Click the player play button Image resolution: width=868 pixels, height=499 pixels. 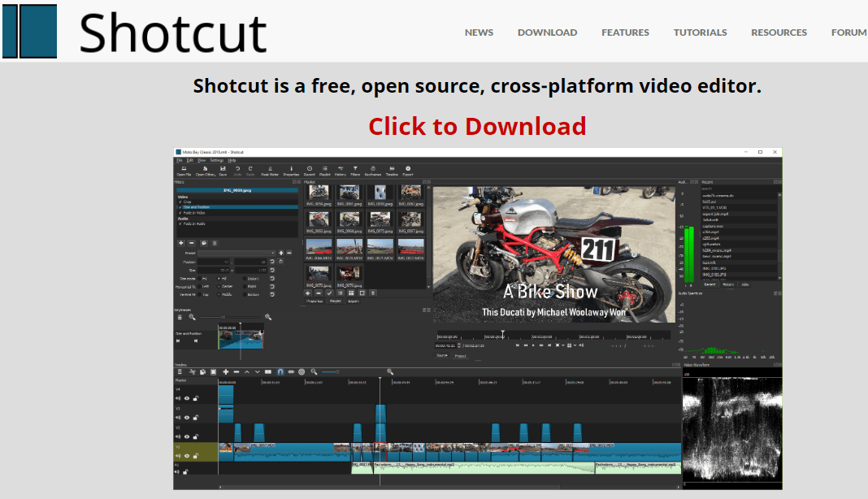click(533, 345)
